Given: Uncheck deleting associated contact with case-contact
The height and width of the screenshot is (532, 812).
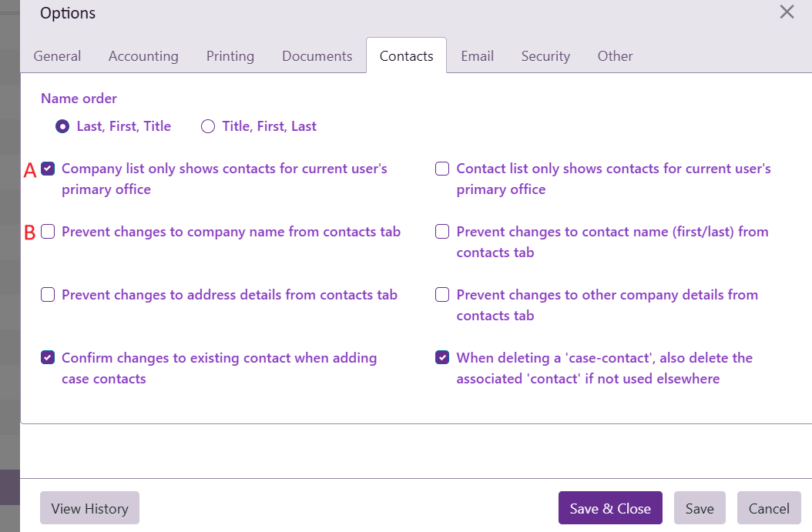Looking at the screenshot, I should [x=442, y=358].
